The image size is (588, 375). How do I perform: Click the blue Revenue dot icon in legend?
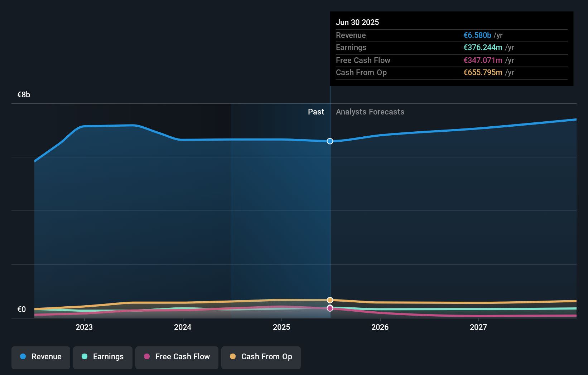(22, 357)
